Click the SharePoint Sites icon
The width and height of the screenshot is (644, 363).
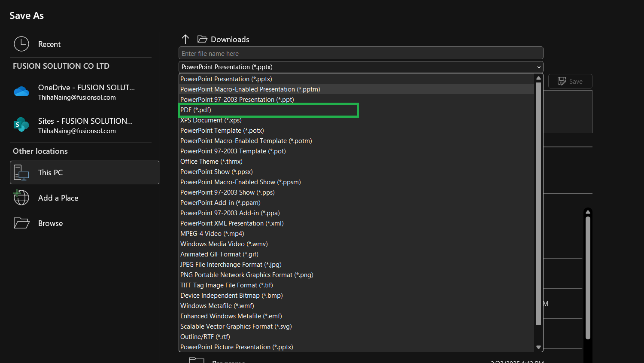pos(21,125)
